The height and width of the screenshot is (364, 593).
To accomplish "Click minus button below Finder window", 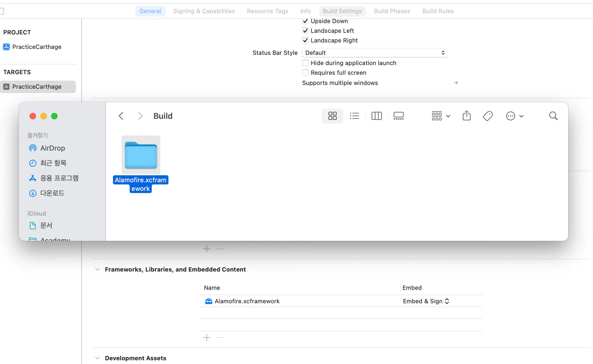I will 220,249.
